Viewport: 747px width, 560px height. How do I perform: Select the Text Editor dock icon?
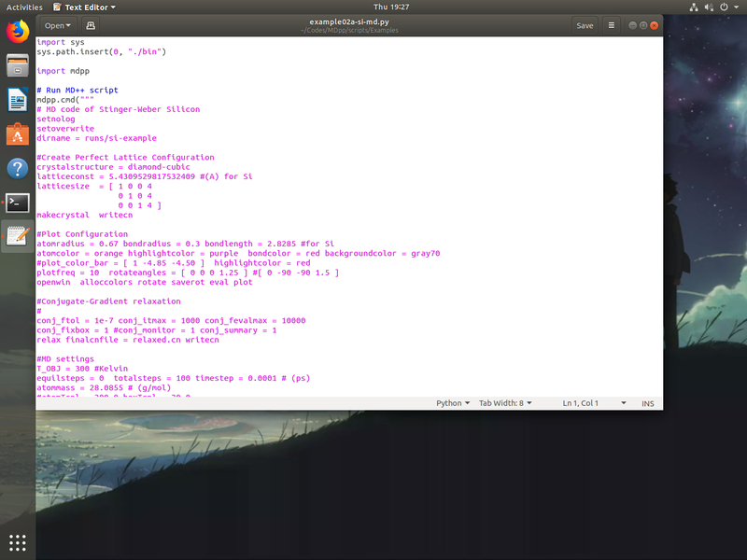(18, 236)
